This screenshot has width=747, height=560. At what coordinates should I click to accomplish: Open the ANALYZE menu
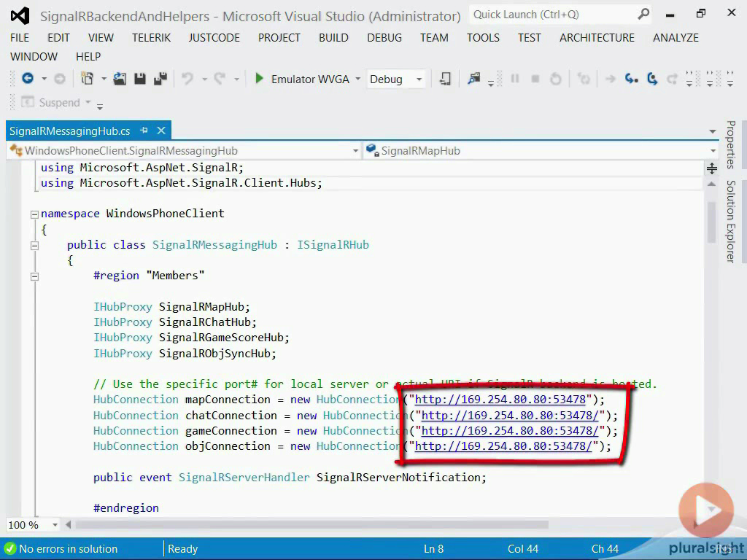tap(676, 38)
